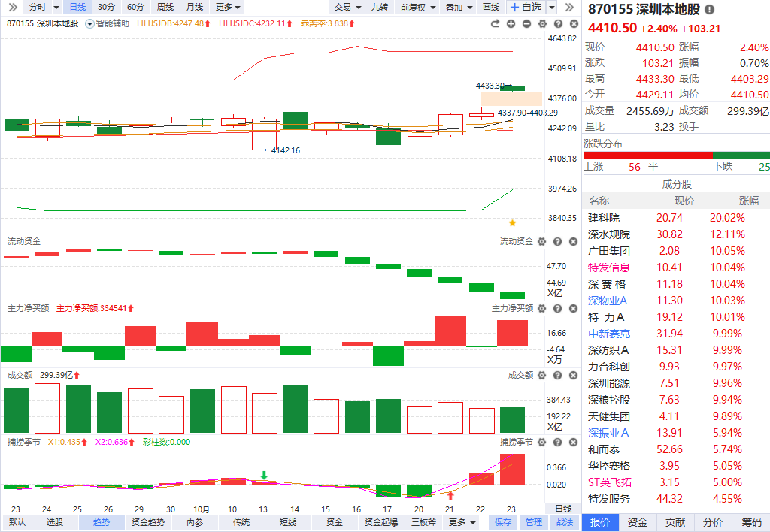The image size is (770, 532).
Task: Collapse the right panel with top-right double-chevron
Action: 569,7
